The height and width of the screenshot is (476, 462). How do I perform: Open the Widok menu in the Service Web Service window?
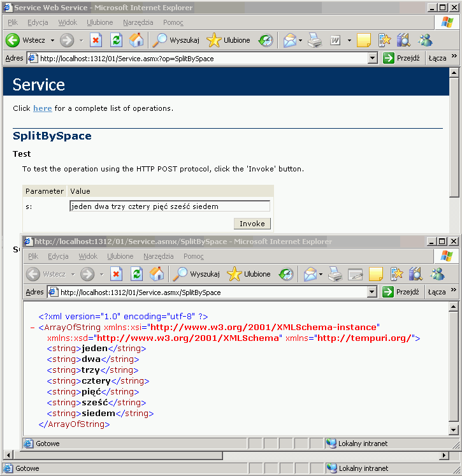coord(68,22)
